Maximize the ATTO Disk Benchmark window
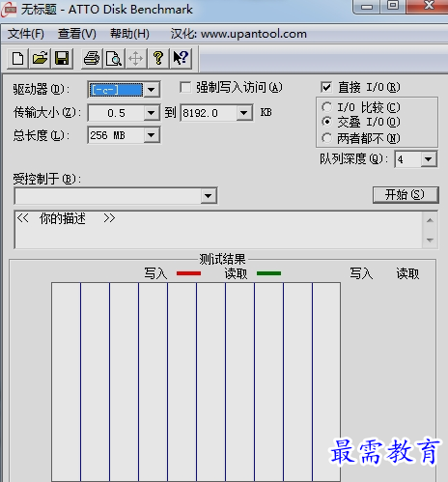Image resolution: width=448 pixels, height=482 pixels. pos(393,7)
